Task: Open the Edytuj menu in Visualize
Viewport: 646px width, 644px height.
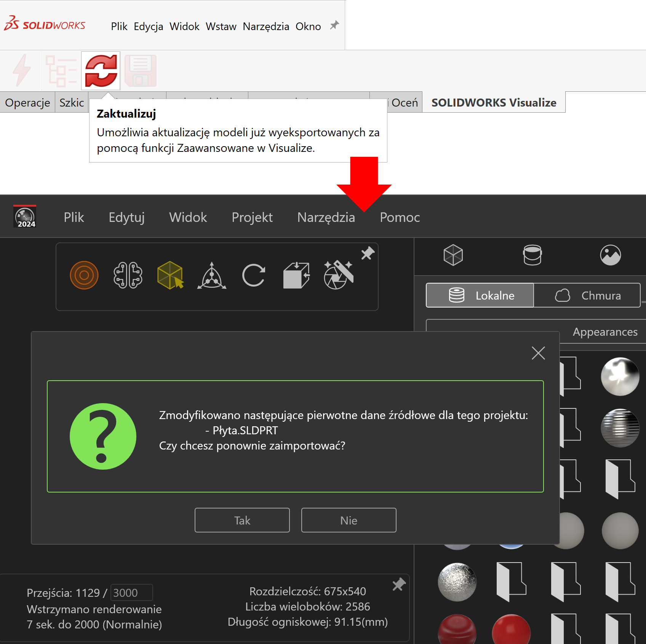Action: [126, 217]
